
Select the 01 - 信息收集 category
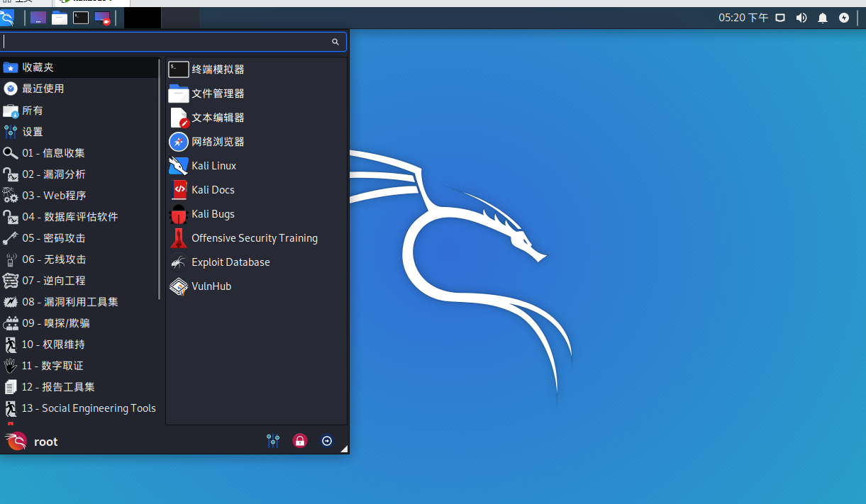pyautogui.click(x=80, y=153)
